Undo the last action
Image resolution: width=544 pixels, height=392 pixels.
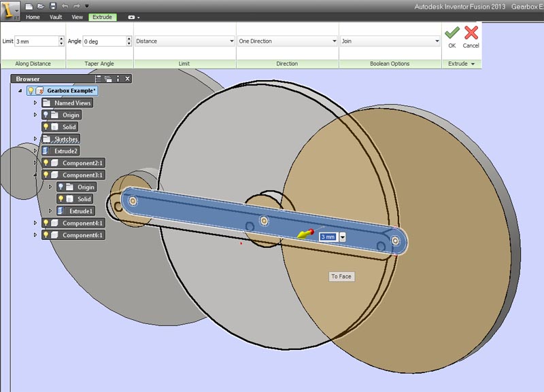click(x=65, y=6)
